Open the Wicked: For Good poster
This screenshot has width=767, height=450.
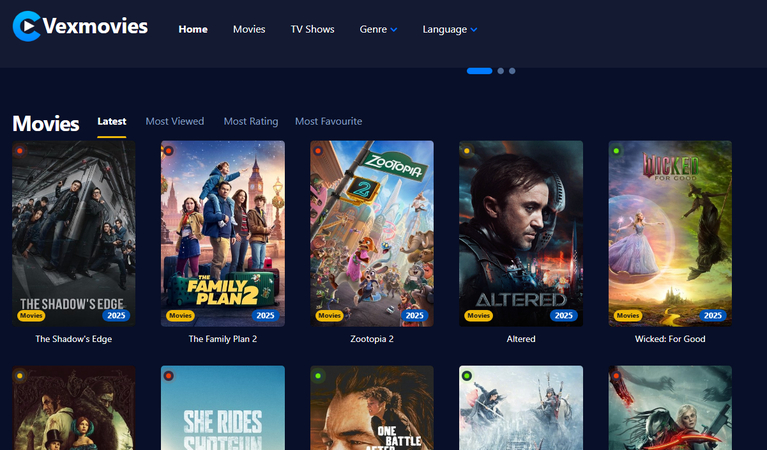coord(670,233)
